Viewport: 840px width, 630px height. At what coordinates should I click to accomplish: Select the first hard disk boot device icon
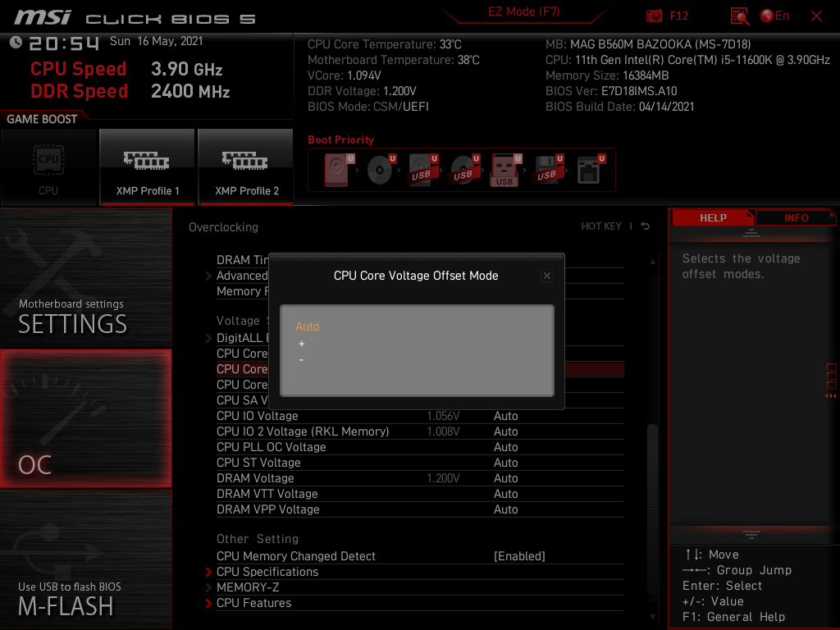click(x=338, y=170)
